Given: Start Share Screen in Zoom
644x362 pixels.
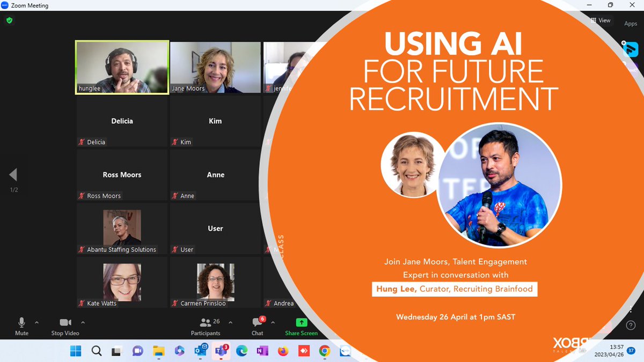Looking at the screenshot, I should [x=301, y=326].
